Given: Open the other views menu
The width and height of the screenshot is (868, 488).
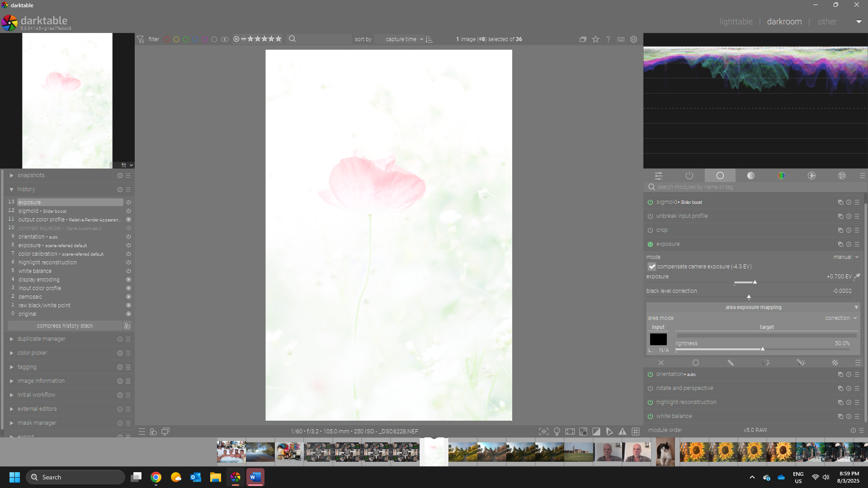Looking at the screenshot, I should [x=827, y=22].
